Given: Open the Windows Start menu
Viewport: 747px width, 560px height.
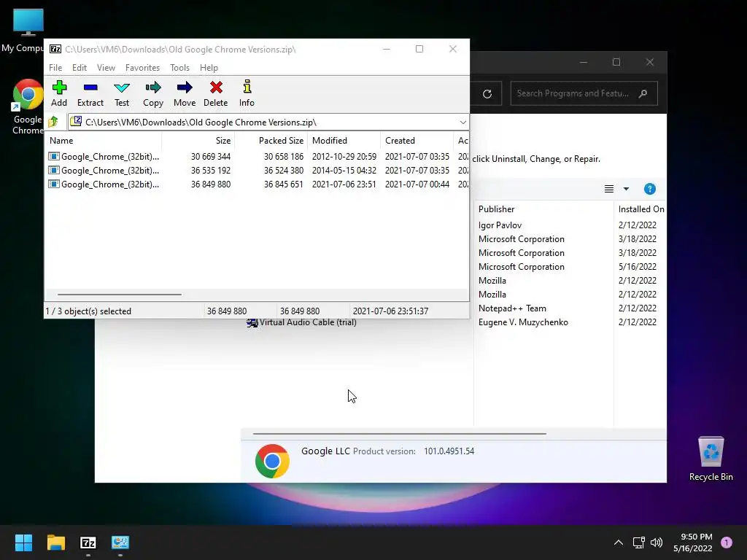Looking at the screenshot, I should tap(23, 542).
